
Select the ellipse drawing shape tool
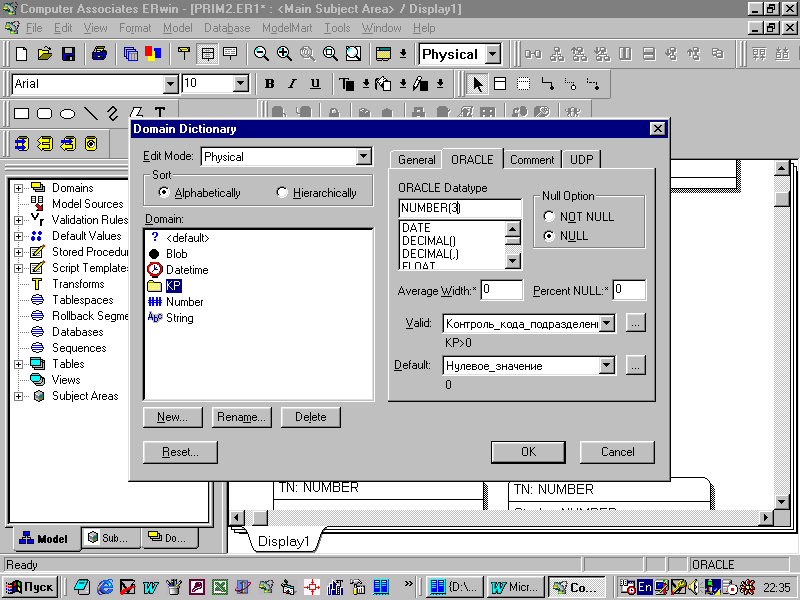(67, 113)
